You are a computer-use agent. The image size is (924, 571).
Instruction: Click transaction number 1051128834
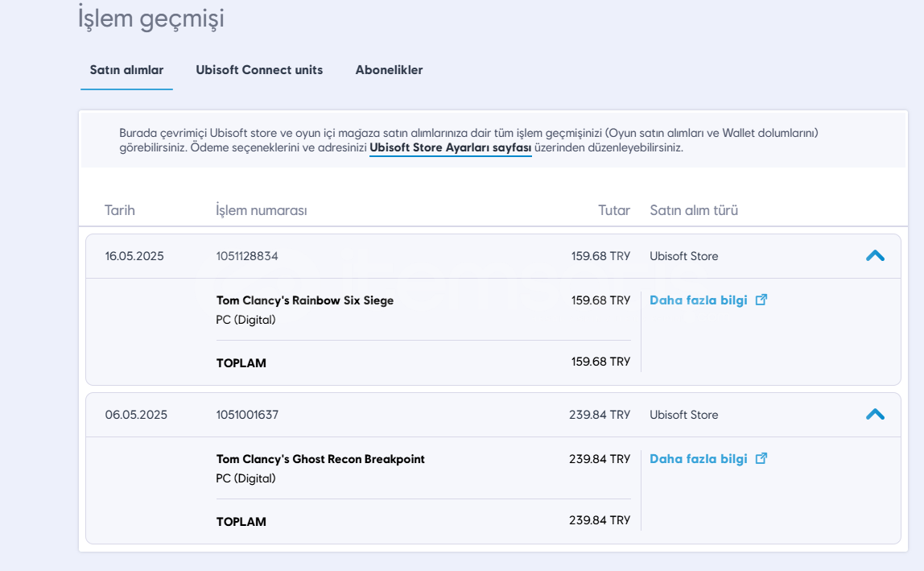coord(247,256)
